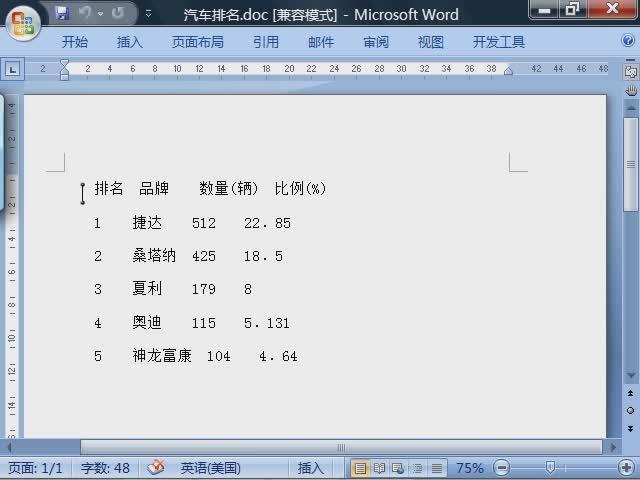The image size is (640, 480).
Task: Switch to the 引用 tab
Action: (x=266, y=42)
